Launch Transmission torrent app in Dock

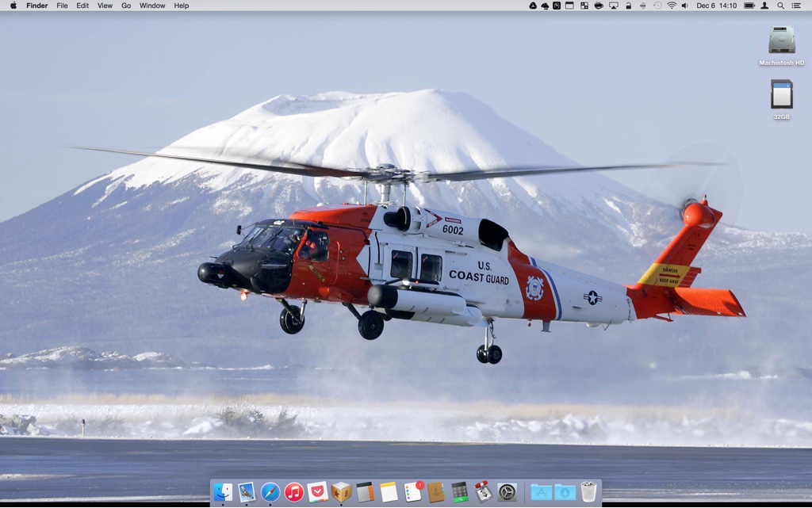click(484, 492)
